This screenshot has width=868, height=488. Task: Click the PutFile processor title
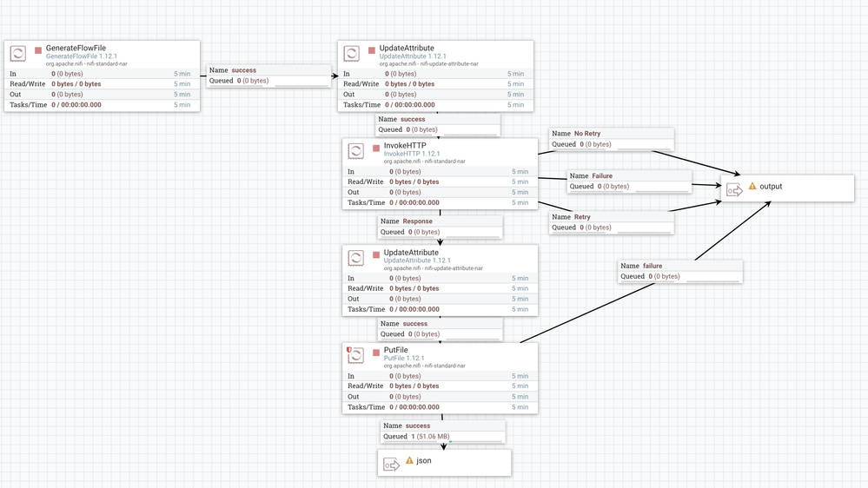(x=396, y=350)
